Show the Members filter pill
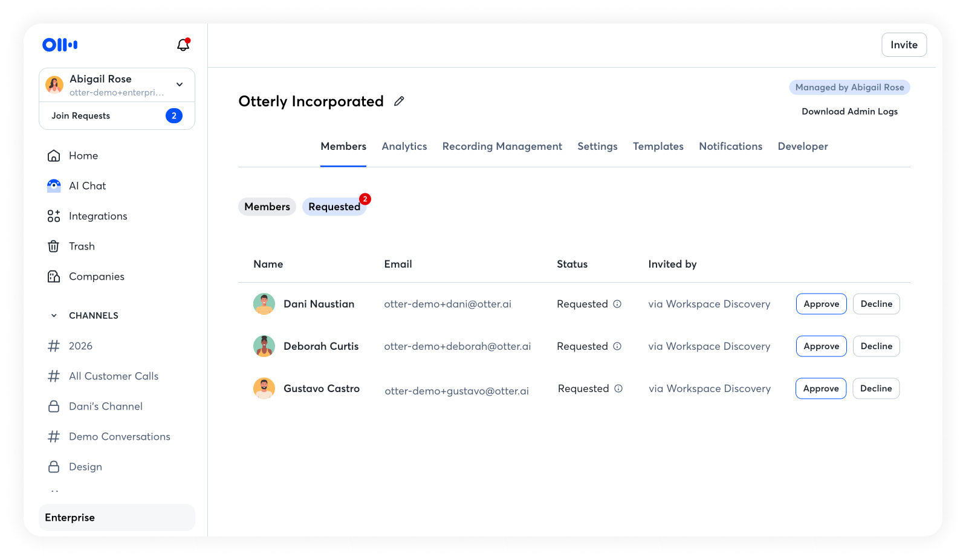Image resolution: width=966 pixels, height=560 pixels. pos(267,207)
